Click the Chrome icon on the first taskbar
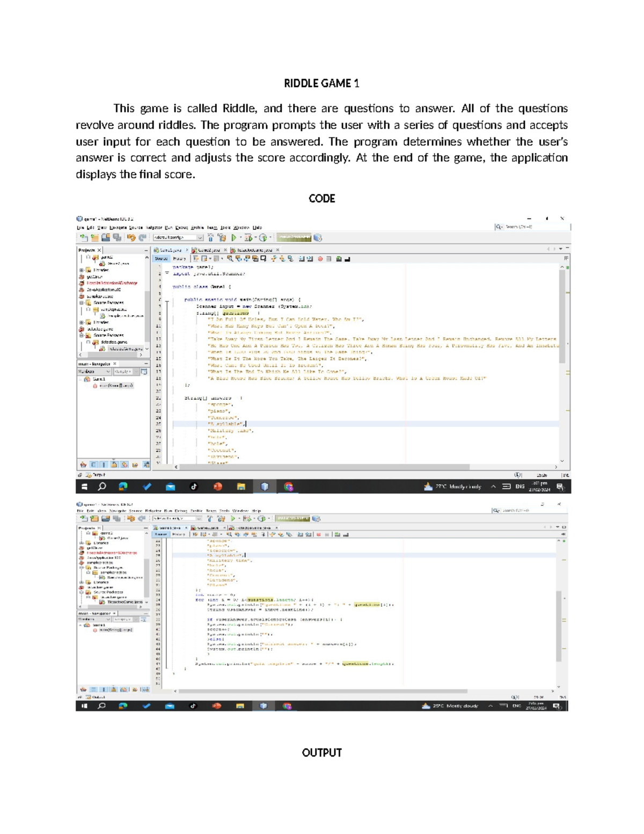The width and height of the screenshot is (644, 834). tap(289, 487)
